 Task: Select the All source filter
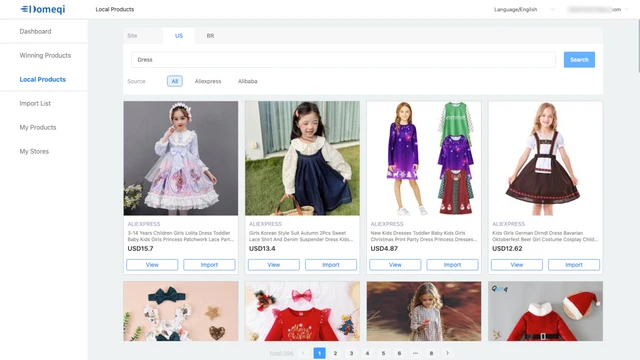coord(175,81)
